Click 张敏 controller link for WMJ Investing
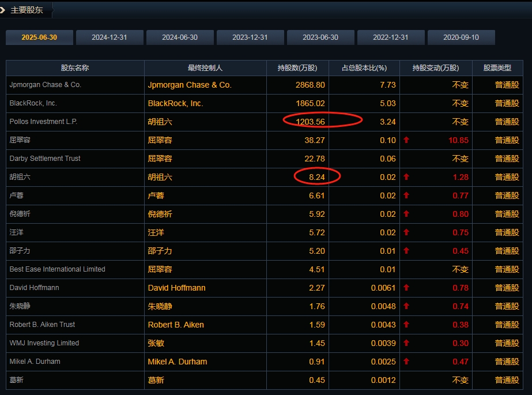The width and height of the screenshot is (532, 395). tap(156, 343)
